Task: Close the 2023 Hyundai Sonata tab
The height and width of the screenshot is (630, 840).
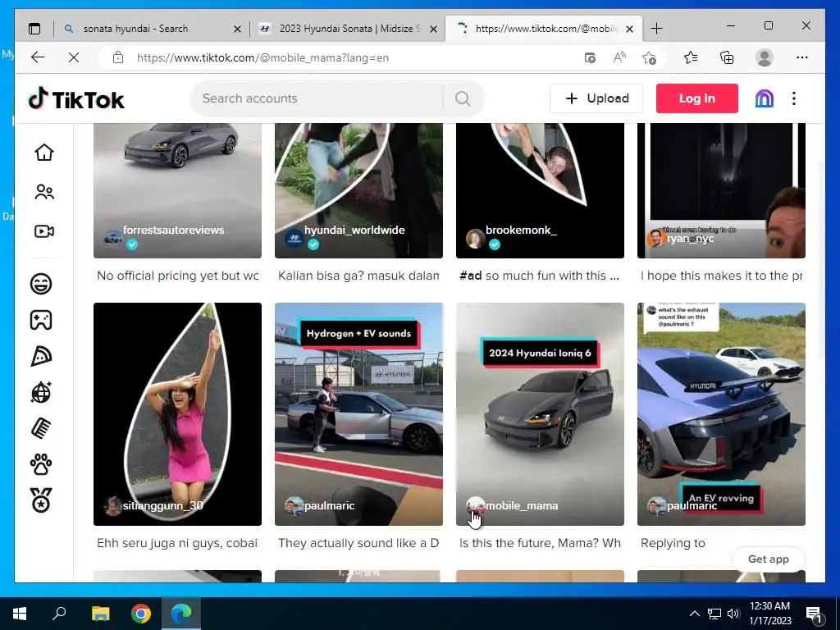Action: tap(433, 30)
